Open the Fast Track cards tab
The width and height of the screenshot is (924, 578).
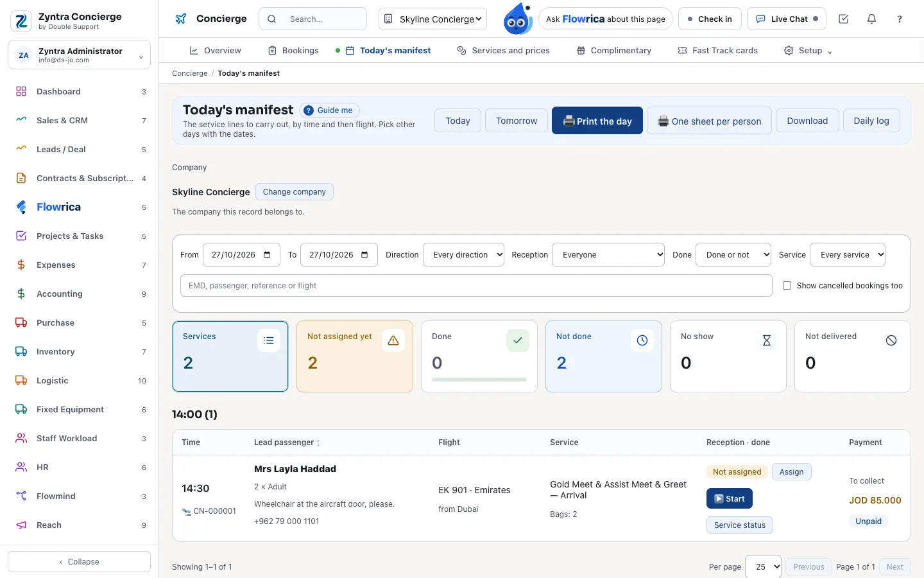717,50
